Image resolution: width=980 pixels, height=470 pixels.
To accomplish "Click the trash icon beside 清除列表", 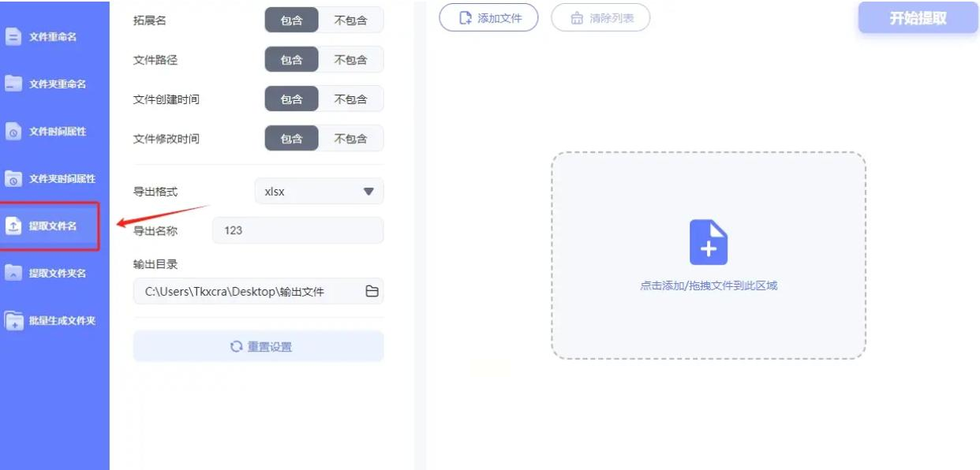I will pos(578,18).
